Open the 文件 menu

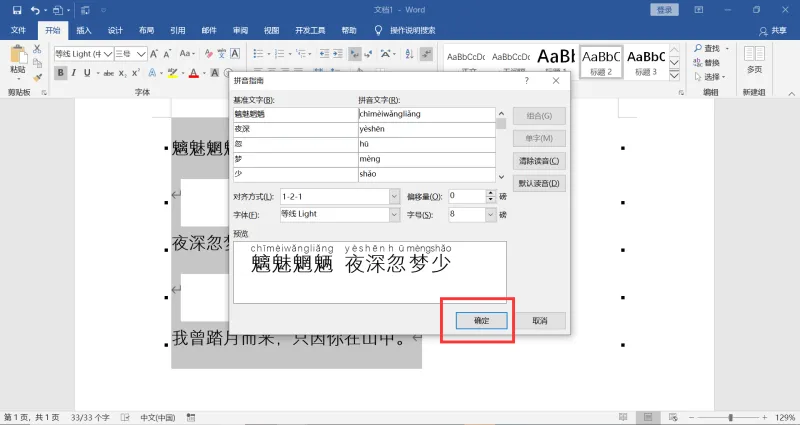[x=18, y=31]
